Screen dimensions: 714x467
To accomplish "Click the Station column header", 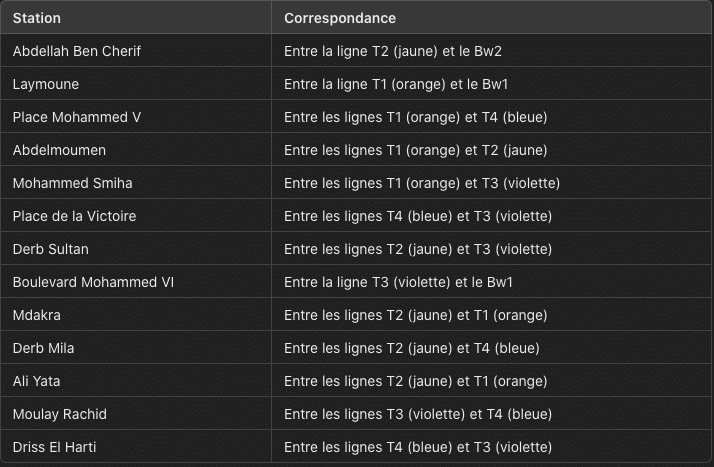I will click(x=36, y=18).
